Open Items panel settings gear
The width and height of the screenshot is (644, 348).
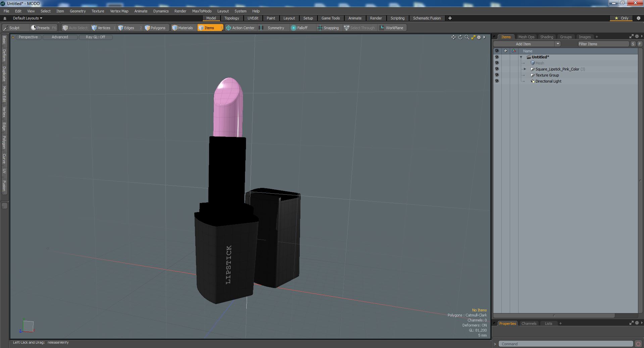[637, 36]
